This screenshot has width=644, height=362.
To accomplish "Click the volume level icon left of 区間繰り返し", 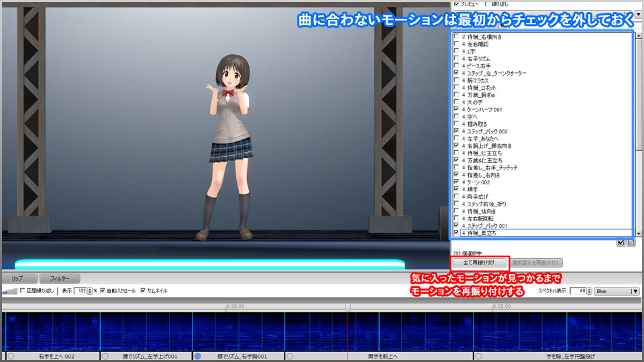I will coord(9,291).
